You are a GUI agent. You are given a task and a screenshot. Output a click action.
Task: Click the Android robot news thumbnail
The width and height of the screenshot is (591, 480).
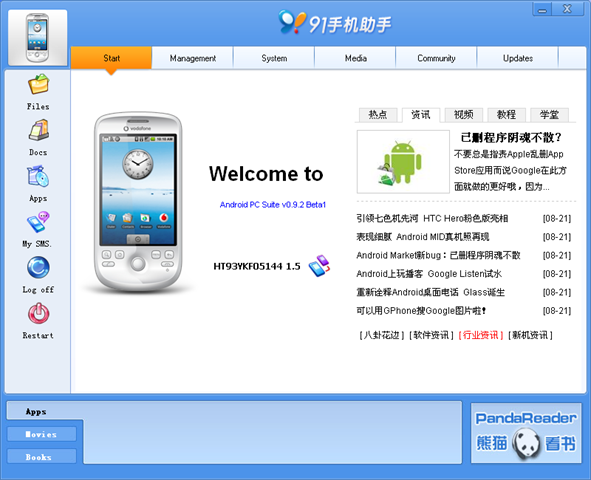[403, 162]
